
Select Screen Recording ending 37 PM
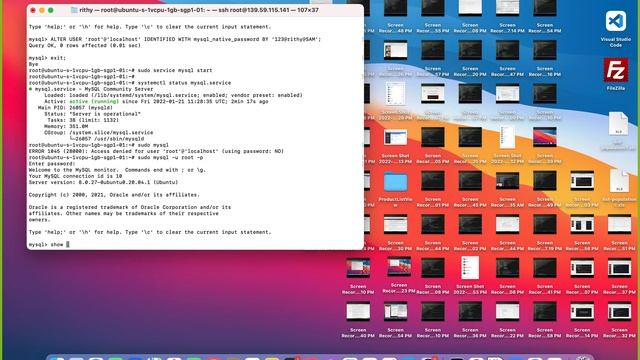(619, 269)
